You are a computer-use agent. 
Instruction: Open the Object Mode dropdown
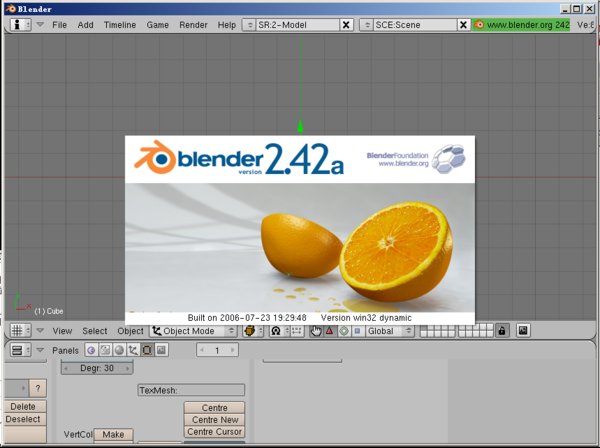193,331
